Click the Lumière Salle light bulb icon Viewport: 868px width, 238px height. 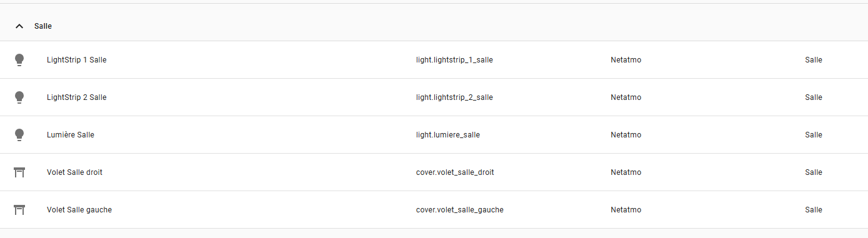pyautogui.click(x=19, y=135)
